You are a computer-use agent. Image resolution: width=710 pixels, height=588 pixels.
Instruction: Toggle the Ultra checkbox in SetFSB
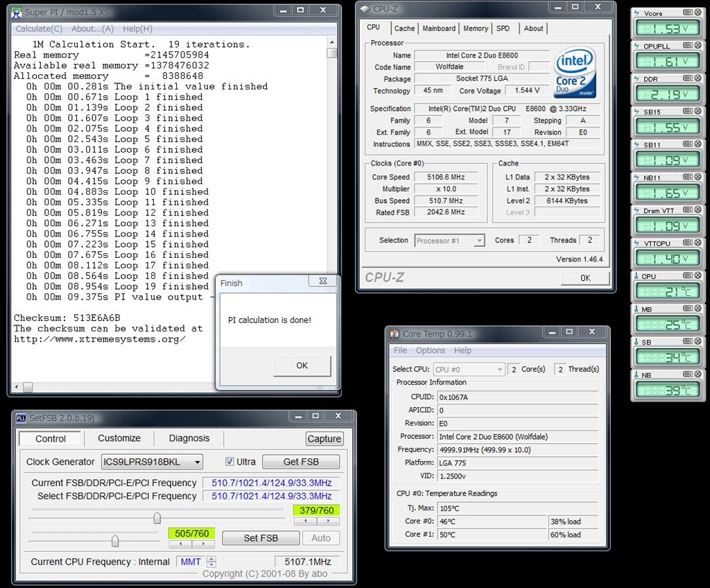[230, 462]
